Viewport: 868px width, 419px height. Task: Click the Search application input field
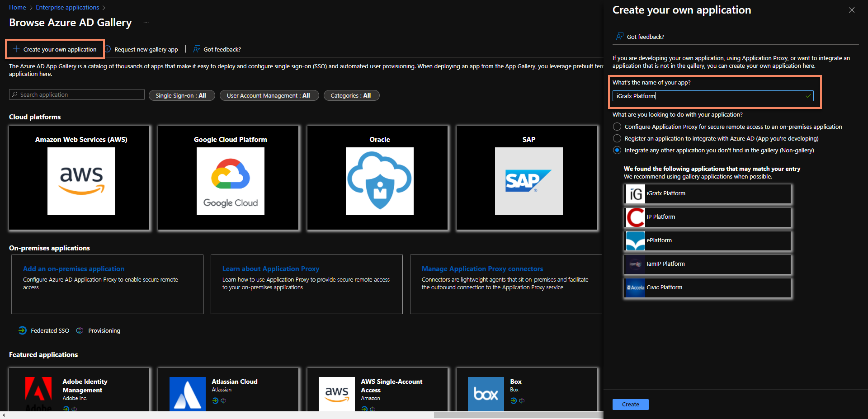pyautogui.click(x=76, y=94)
